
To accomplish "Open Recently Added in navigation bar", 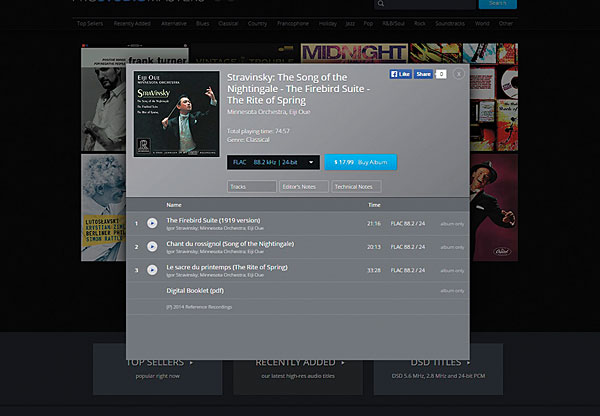I will tap(132, 23).
